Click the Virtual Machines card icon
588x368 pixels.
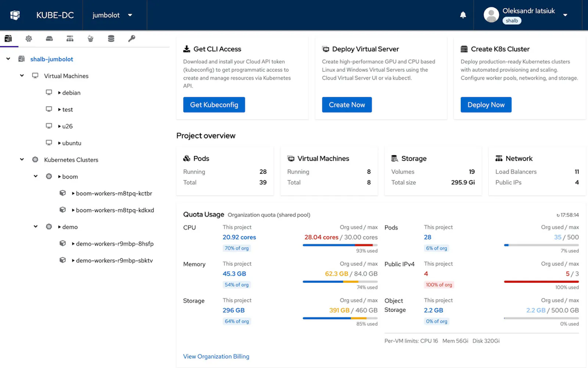coord(291,158)
